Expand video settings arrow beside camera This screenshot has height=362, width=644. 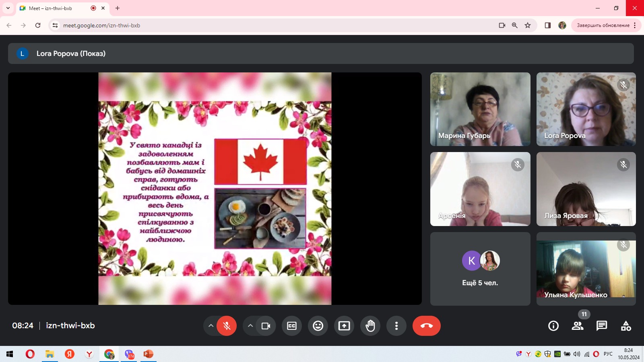pyautogui.click(x=250, y=326)
